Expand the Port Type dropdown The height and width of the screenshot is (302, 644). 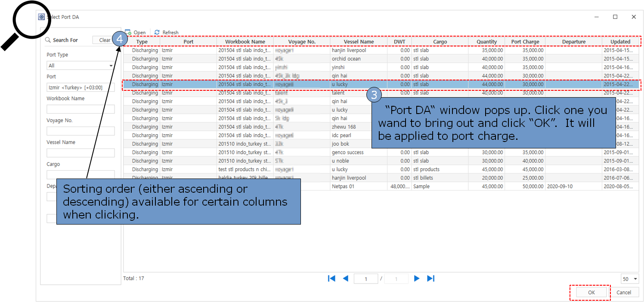(111, 66)
